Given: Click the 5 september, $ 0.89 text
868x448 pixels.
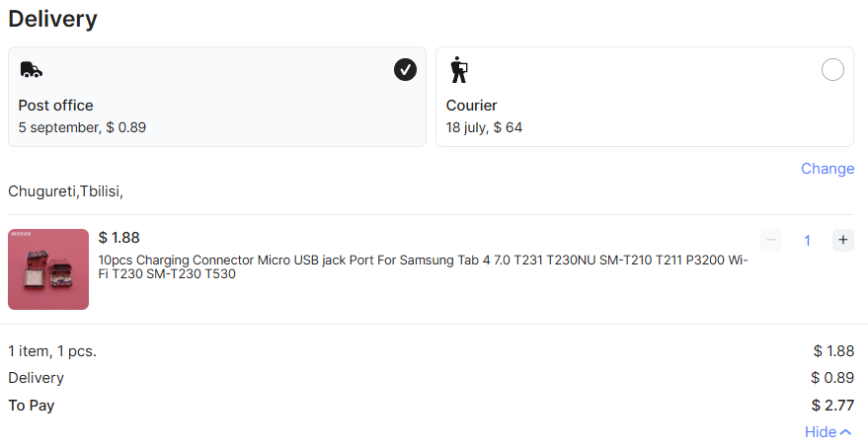Looking at the screenshot, I should 82,127.
